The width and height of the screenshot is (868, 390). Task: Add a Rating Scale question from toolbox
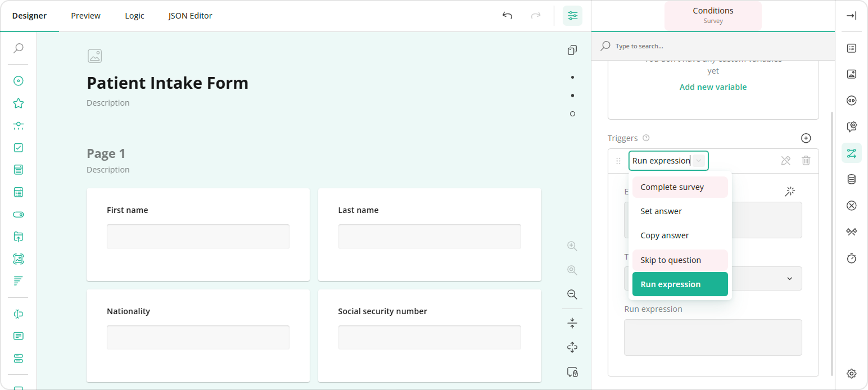point(17,103)
